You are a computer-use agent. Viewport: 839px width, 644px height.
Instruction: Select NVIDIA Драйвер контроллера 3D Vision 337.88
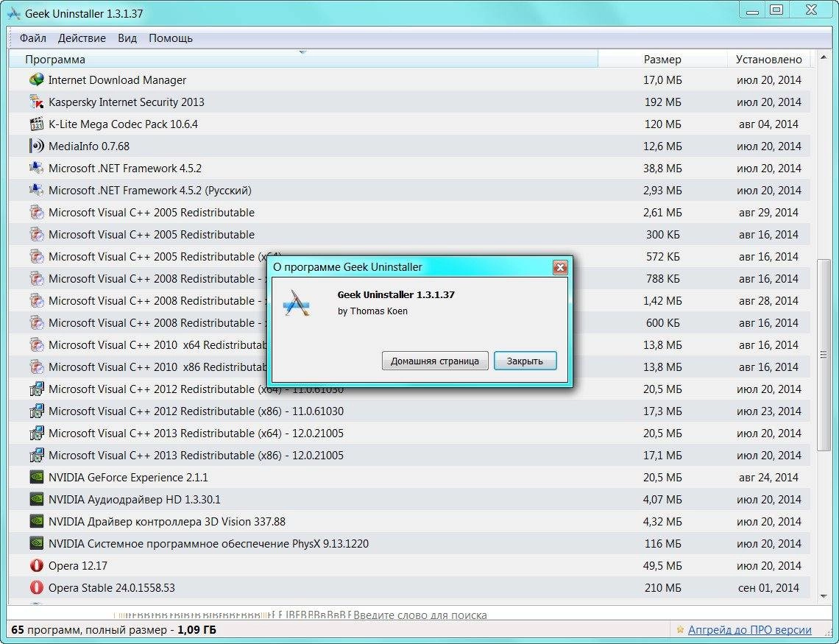(x=409, y=522)
